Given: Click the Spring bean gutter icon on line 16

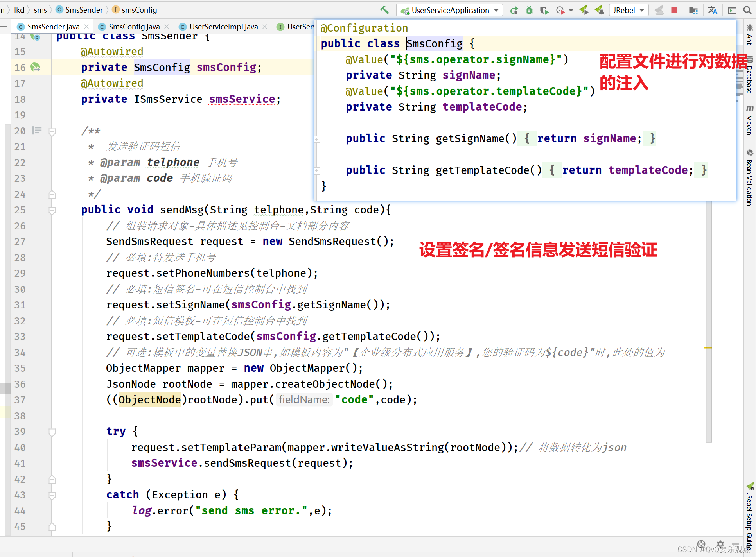Looking at the screenshot, I should coord(35,67).
